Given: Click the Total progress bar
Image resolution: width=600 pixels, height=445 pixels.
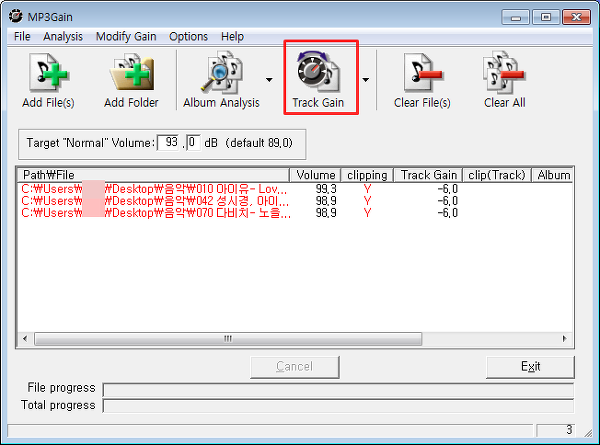Looking at the screenshot, I should click(338, 406).
